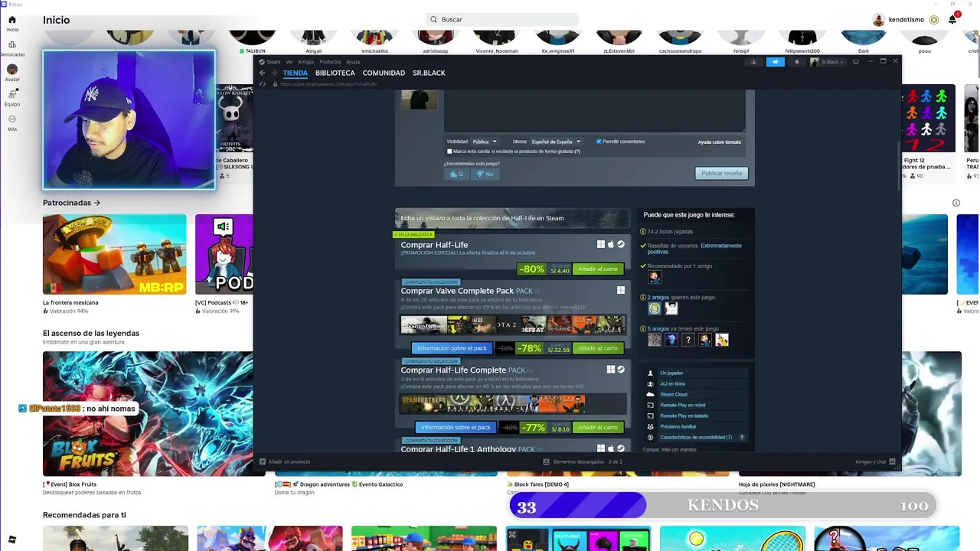Switch to the BIBLIOTECA tab in Steam
980x551 pixels.
tap(335, 73)
